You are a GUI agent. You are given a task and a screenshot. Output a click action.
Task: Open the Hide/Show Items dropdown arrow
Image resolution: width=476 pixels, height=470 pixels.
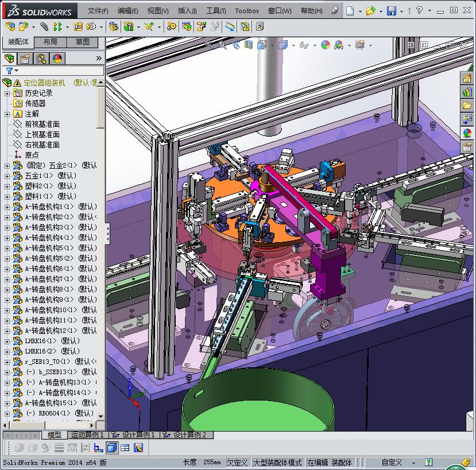(x=315, y=45)
